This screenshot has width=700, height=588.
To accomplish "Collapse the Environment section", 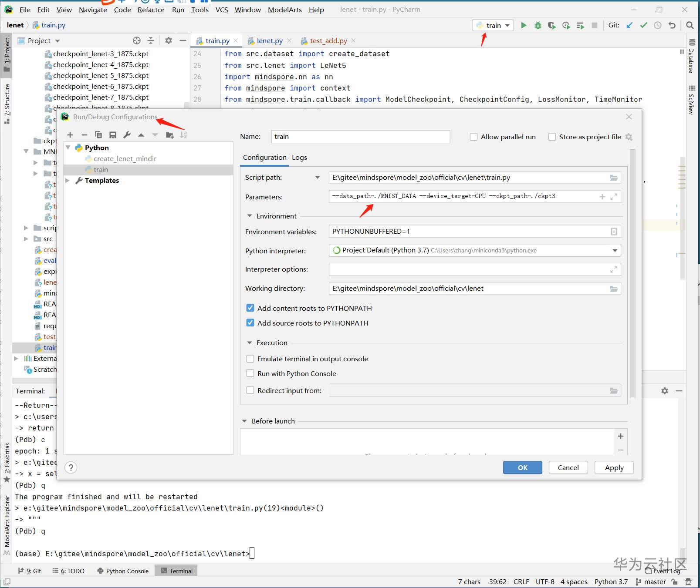I will coord(250,216).
